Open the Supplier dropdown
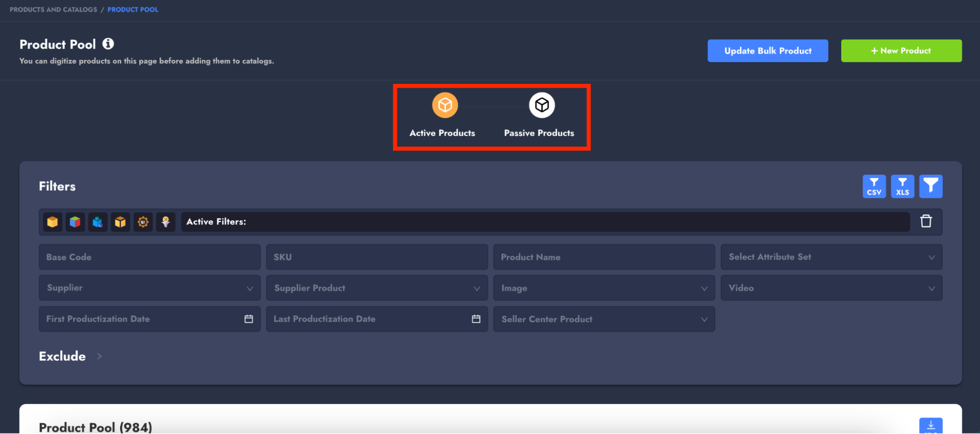980x434 pixels. coord(150,288)
